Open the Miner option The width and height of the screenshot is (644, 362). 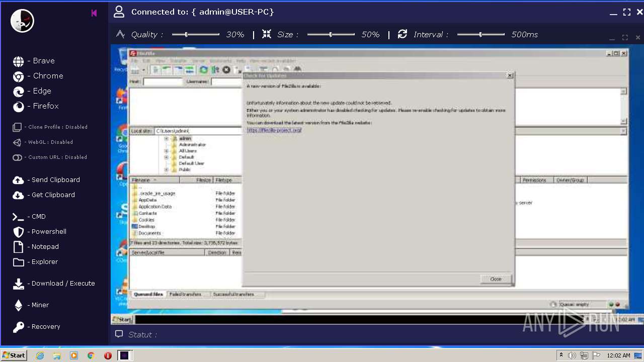(31, 305)
